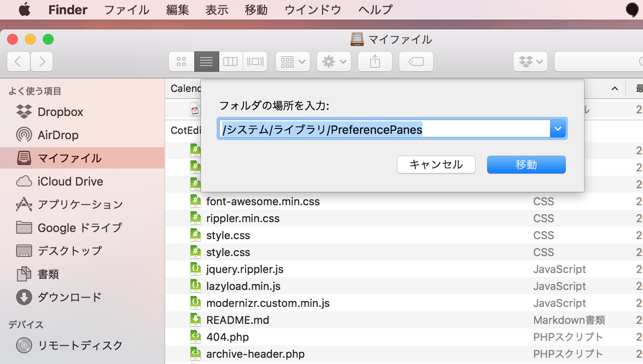This screenshot has height=364, width=643.
Task: Open ダウンロード in the sidebar
Action: click(x=69, y=297)
